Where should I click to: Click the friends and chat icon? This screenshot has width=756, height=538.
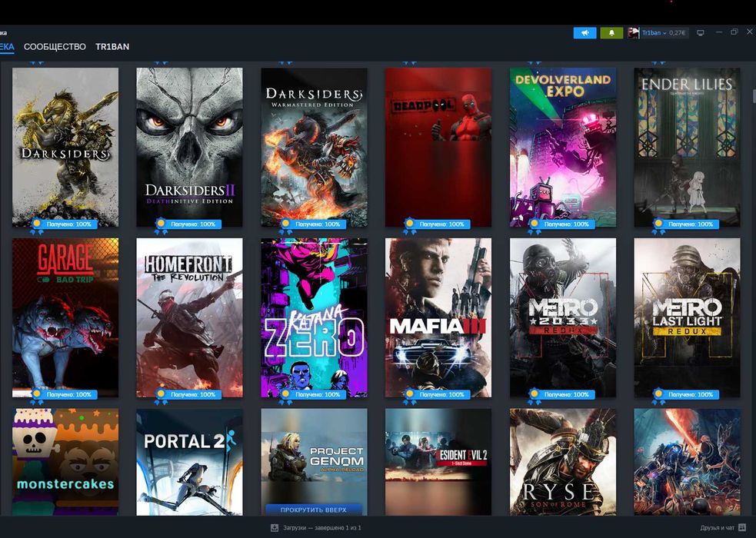coord(742,528)
